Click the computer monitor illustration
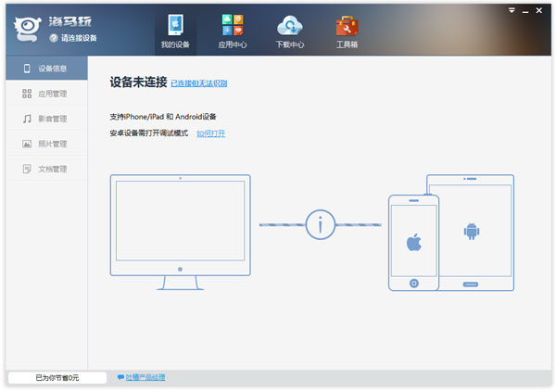The width and height of the screenshot is (556, 392). [x=180, y=232]
